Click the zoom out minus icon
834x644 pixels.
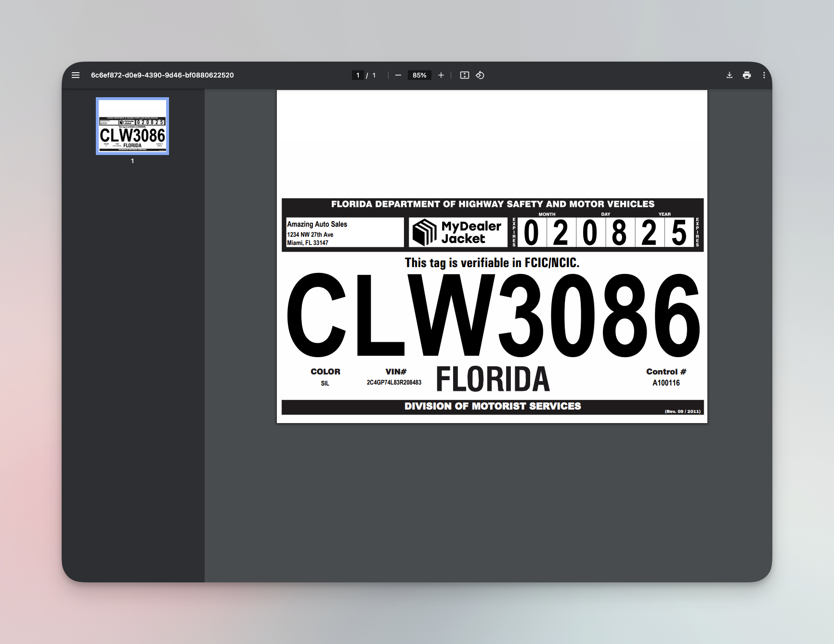tap(398, 75)
